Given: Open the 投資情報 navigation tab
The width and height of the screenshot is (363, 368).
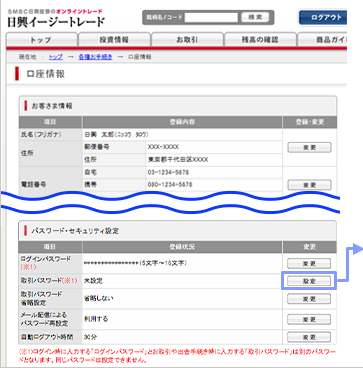Looking at the screenshot, I should 114,40.
